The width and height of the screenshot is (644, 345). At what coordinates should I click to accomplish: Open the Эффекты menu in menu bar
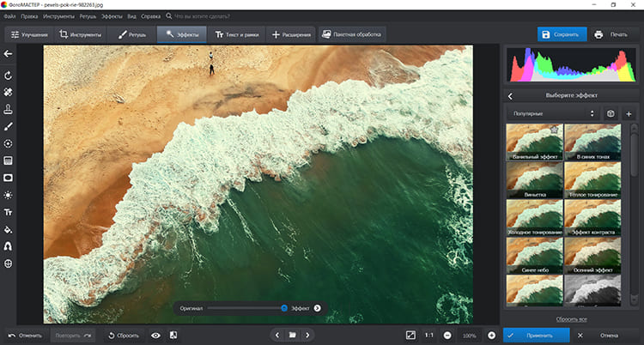pyautogui.click(x=112, y=16)
